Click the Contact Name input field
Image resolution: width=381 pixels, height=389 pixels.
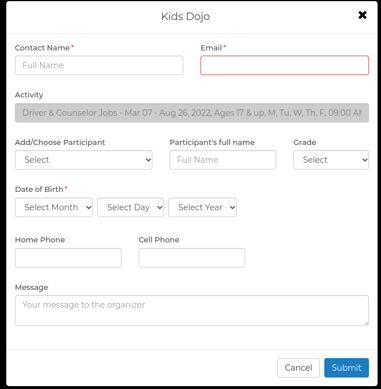point(99,65)
